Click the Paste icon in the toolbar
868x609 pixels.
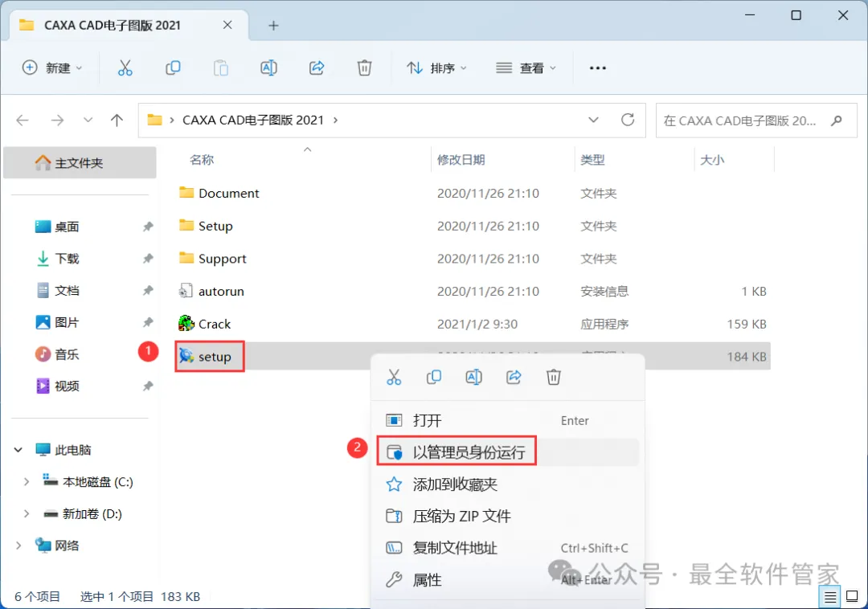(x=221, y=68)
